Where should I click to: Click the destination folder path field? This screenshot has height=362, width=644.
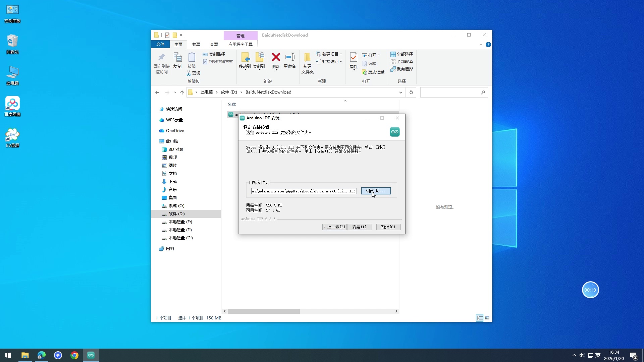pyautogui.click(x=304, y=191)
